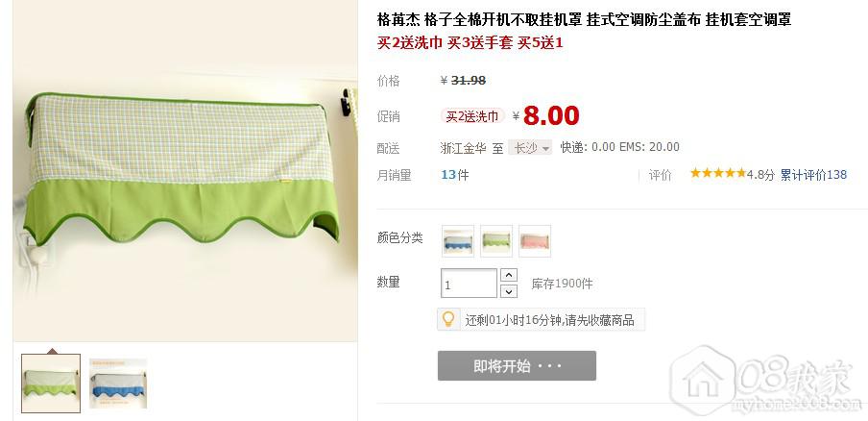Select the green color swatch option
868x421 pixels.
point(496,241)
